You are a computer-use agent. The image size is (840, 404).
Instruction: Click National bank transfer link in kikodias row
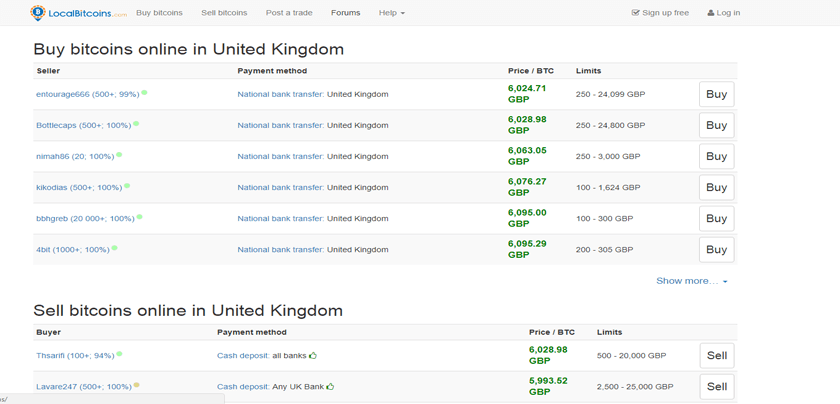coord(281,188)
